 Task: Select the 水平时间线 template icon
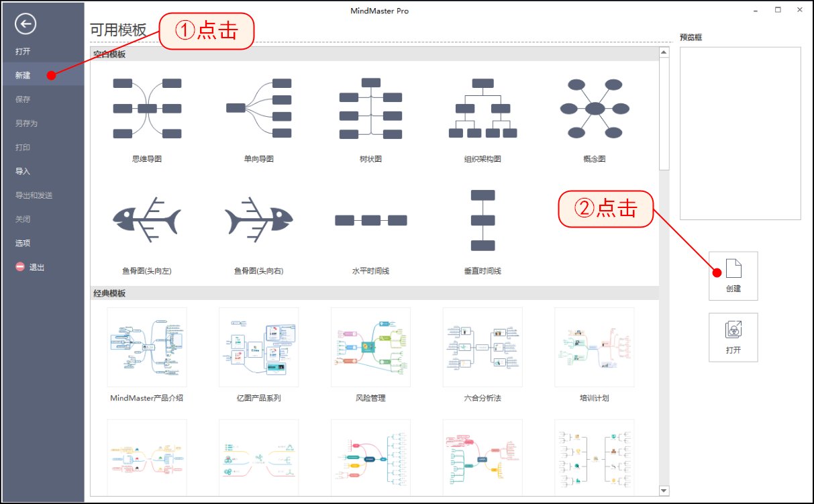coord(371,219)
